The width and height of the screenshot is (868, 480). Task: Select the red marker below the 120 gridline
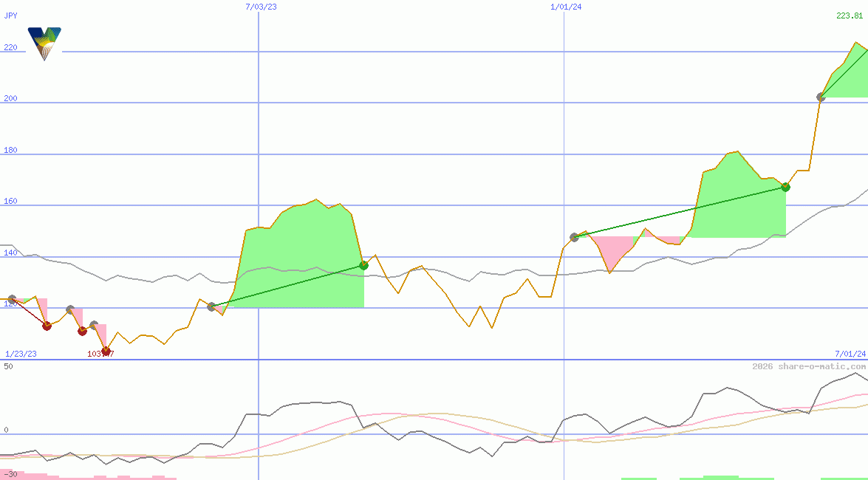click(47, 326)
